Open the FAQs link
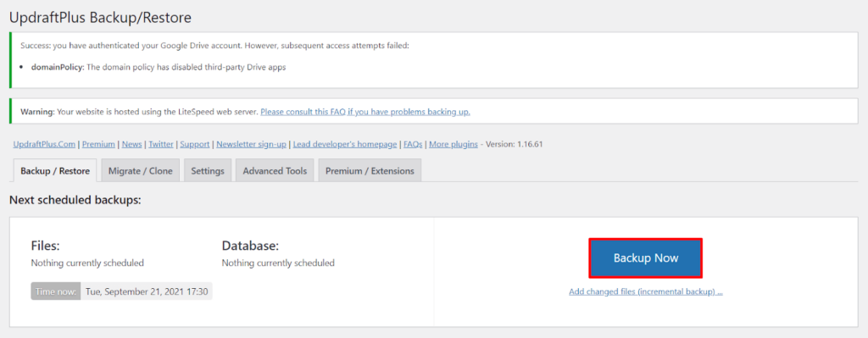Screen dimensions: 868x338 [413, 144]
